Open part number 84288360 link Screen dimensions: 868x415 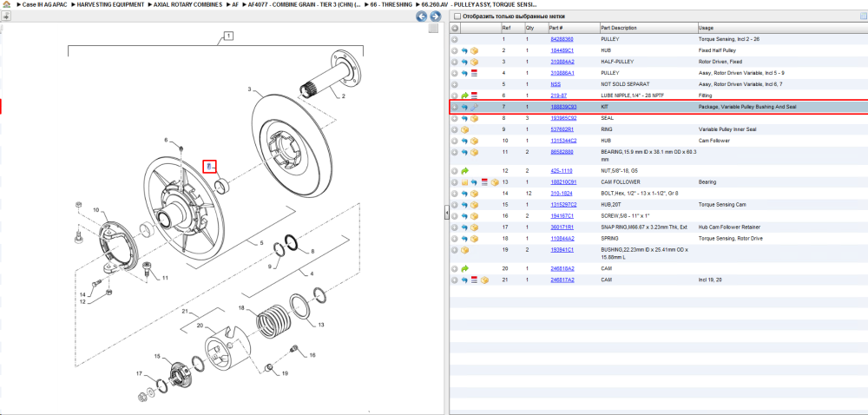(x=562, y=39)
